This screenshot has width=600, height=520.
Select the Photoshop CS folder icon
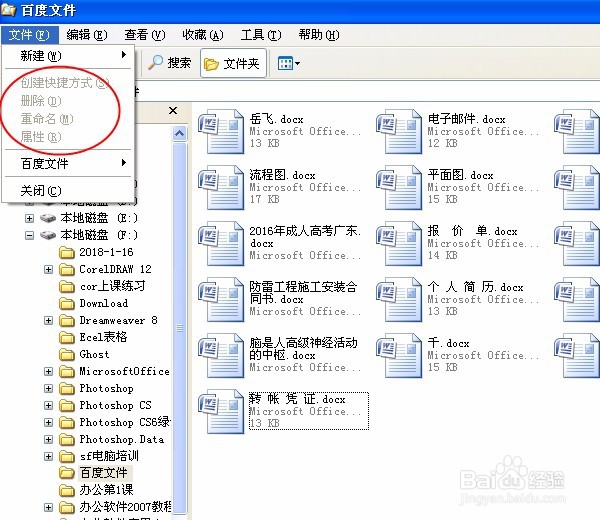click(x=67, y=406)
